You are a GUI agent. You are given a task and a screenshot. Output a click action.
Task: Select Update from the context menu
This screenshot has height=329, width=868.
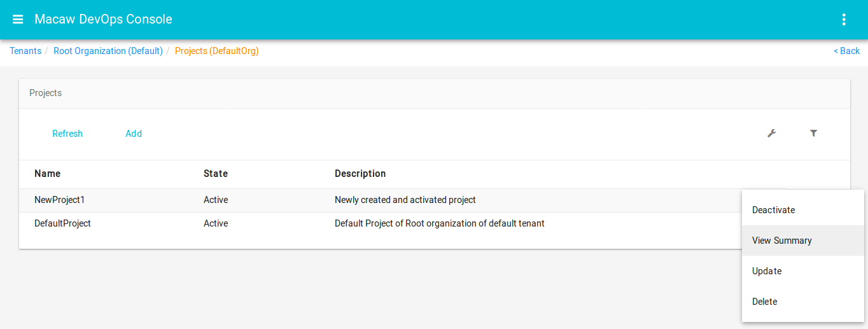point(767,271)
